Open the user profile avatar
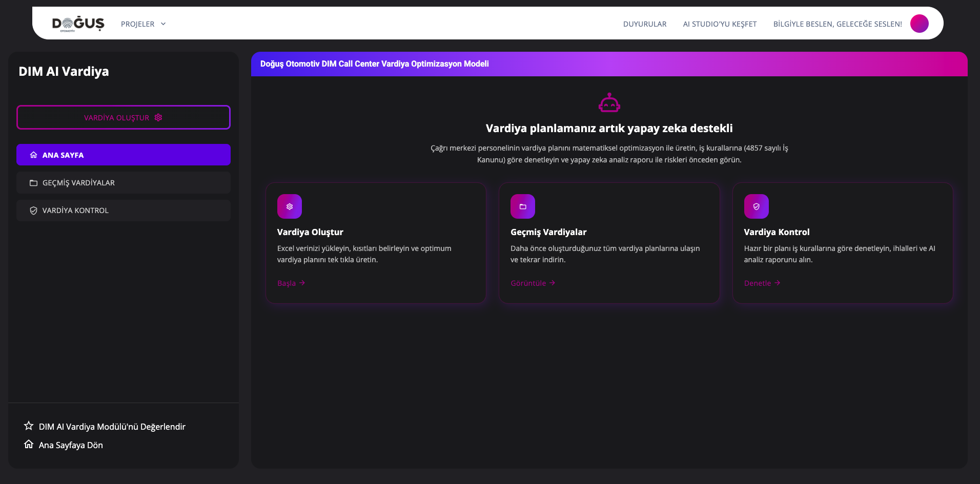 point(920,24)
